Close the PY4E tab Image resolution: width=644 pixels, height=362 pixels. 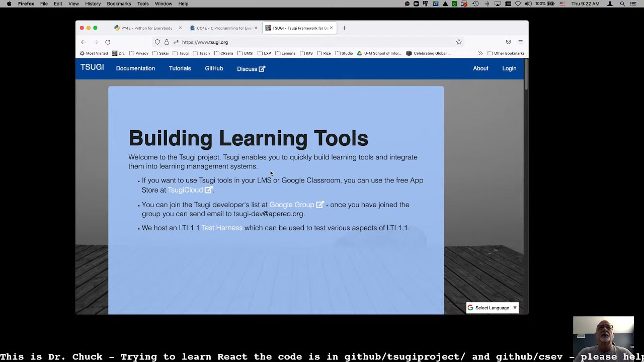(x=180, y=28)
